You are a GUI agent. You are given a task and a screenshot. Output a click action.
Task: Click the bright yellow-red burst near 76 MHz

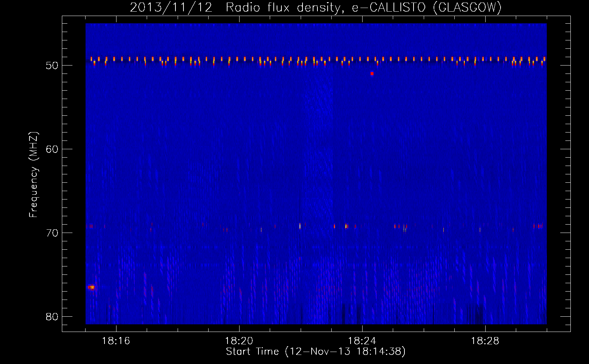91,287
